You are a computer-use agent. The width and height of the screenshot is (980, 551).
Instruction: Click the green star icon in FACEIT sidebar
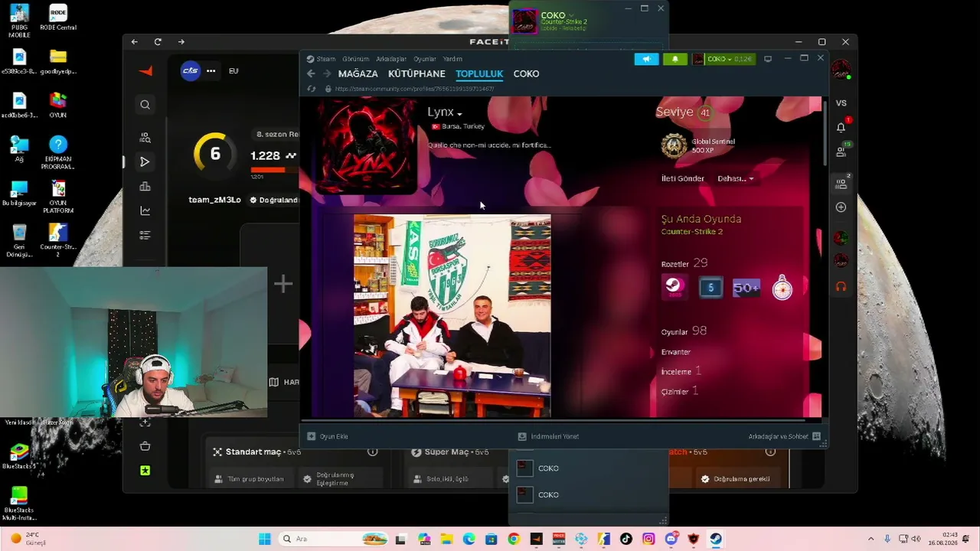point(145,471)
